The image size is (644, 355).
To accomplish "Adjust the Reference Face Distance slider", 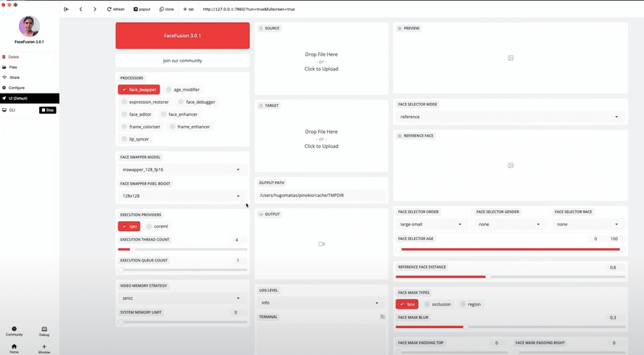I will [511, 277].
